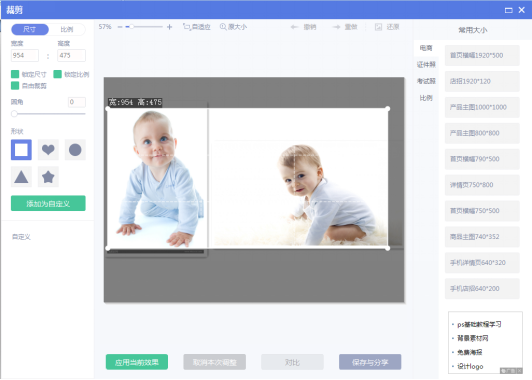Click the 自定义 section label

tap(21, 237)
